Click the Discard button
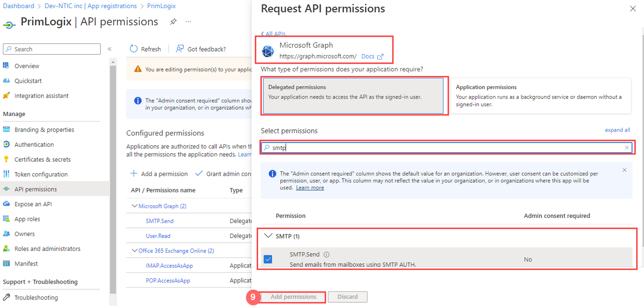 (x=347, y=297)
